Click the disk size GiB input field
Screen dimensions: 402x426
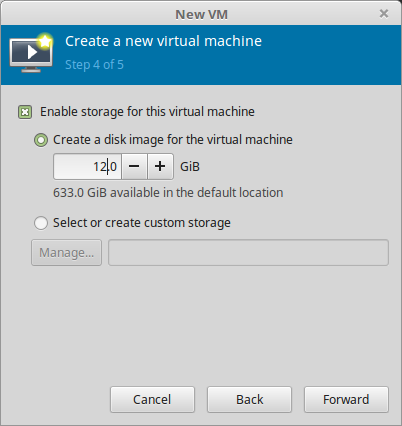(88, 166)
